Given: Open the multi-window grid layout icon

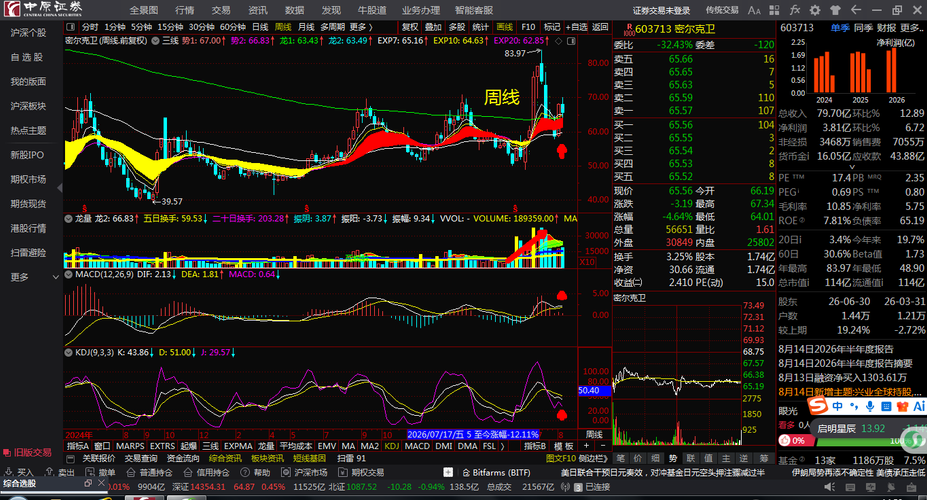Looking at the screenshot, I should [774, 10].
